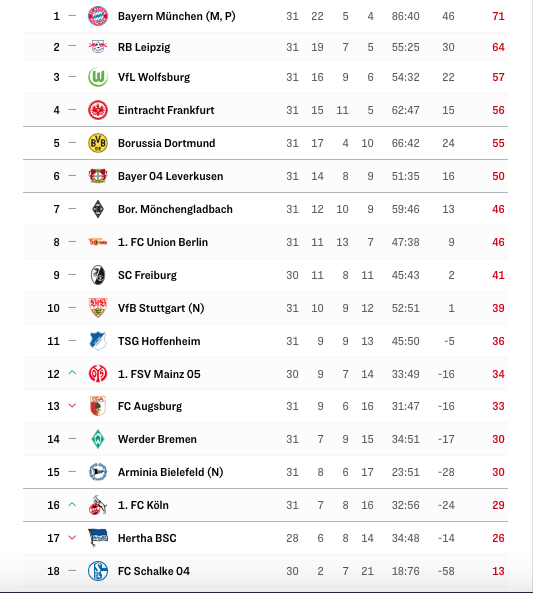Screen dimensions: 533x593
Task: Click the VfL Wolfsburg green W crest
Action: coord(98,77)
